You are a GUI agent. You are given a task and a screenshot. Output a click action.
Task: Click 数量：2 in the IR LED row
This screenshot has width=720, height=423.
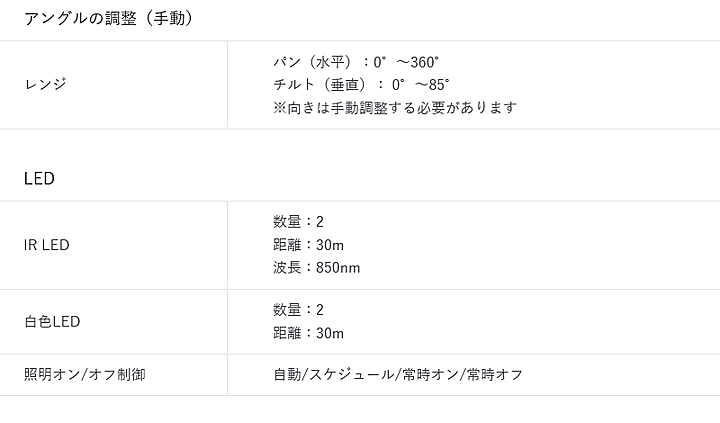pos(298,222)
